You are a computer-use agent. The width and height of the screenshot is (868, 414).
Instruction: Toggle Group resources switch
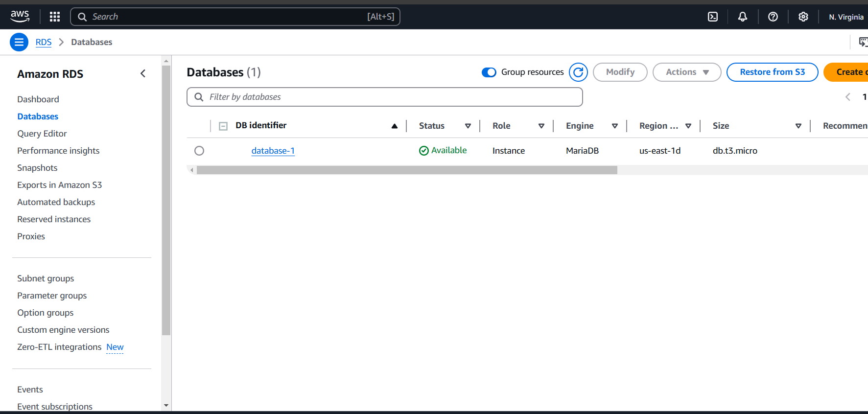[489, 72]
